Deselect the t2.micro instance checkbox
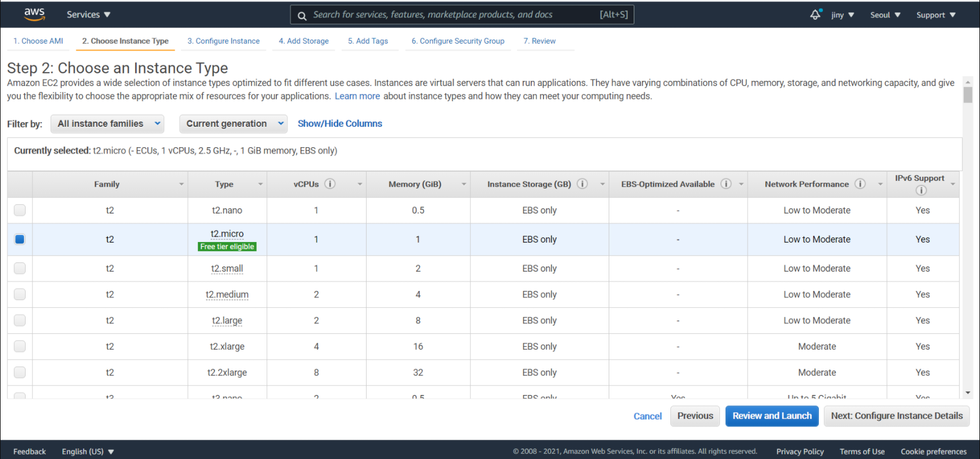This screenshot has height=459, width=980. point(20,239)
